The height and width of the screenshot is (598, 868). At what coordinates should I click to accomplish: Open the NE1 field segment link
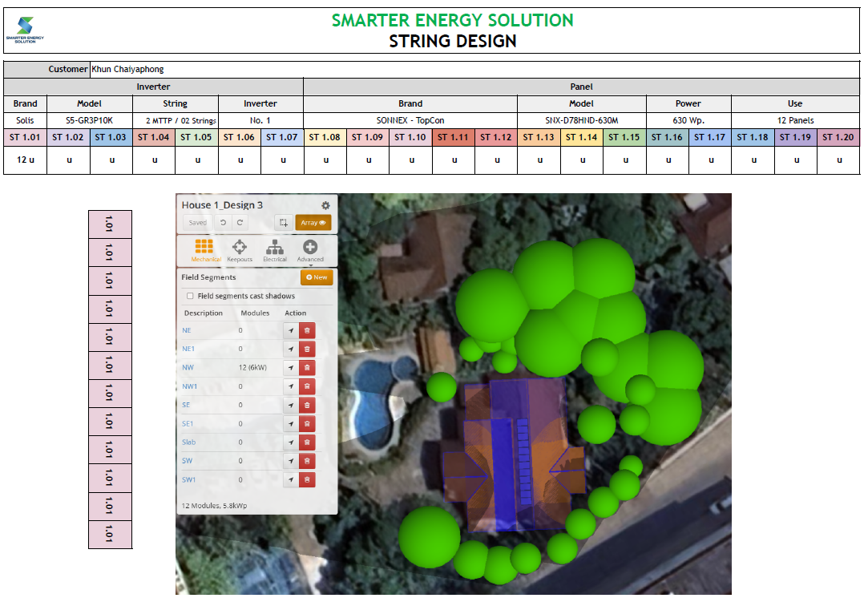pos(189,349)
